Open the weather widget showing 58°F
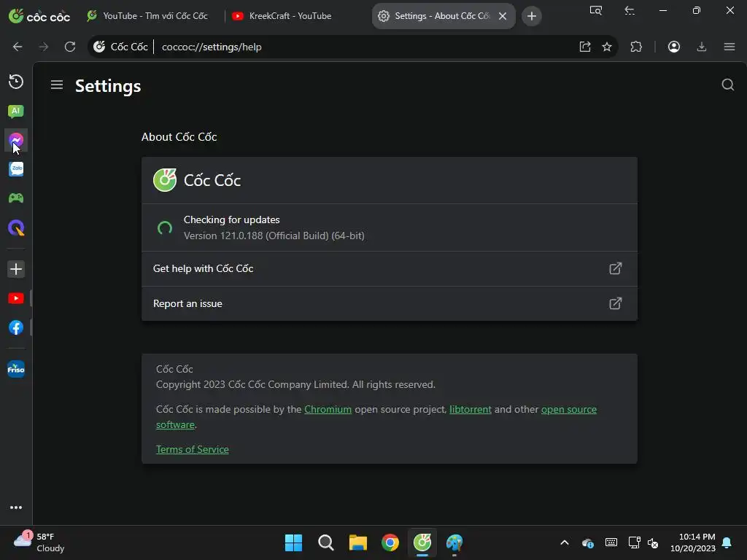Image resolution: width=747 pixels, height=560 pixels. (x=39, y=542)
